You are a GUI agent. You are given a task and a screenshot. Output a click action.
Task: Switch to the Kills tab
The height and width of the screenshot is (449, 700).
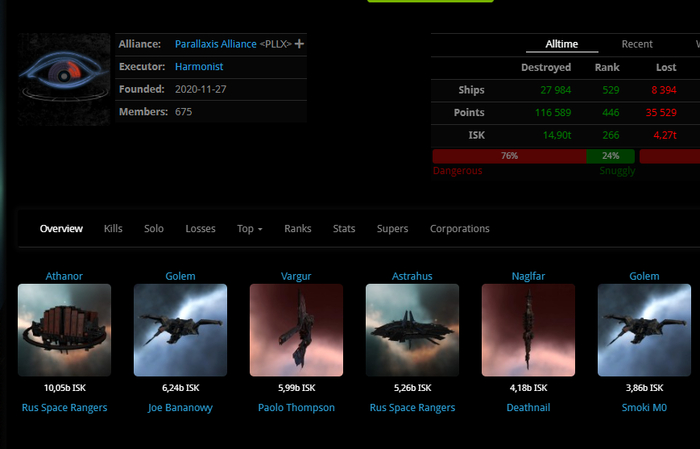coord(113,229)
